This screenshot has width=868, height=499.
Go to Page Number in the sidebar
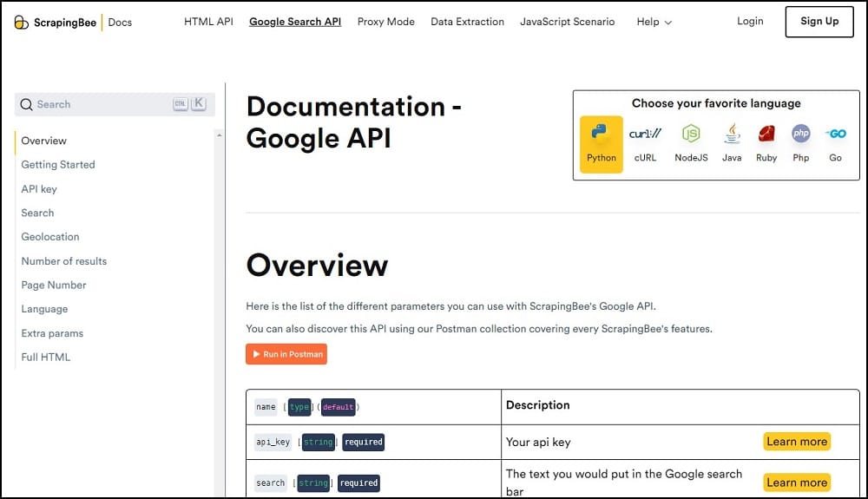tap(54, 285)
